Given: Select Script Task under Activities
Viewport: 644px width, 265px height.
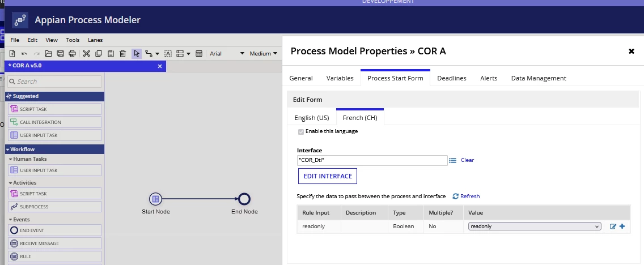Looking at the screenshot, I should pyautogui.click(x=54, y=194).
